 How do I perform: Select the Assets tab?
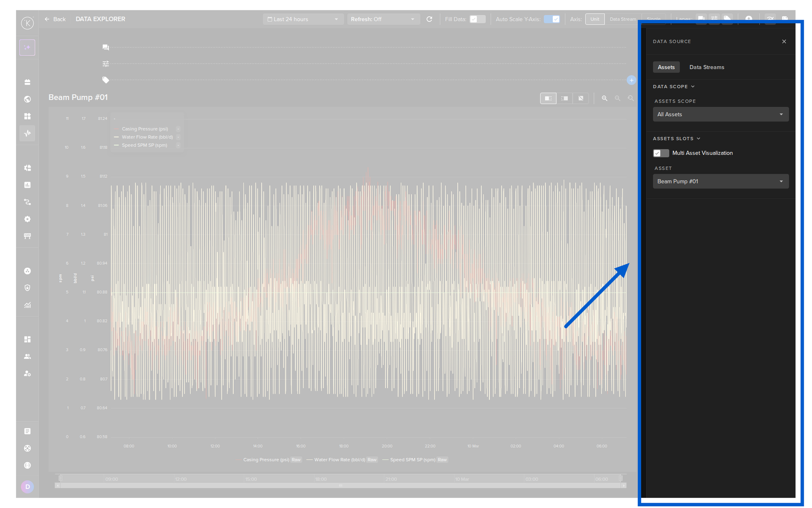pyautogui.click(x=666, y=67)
